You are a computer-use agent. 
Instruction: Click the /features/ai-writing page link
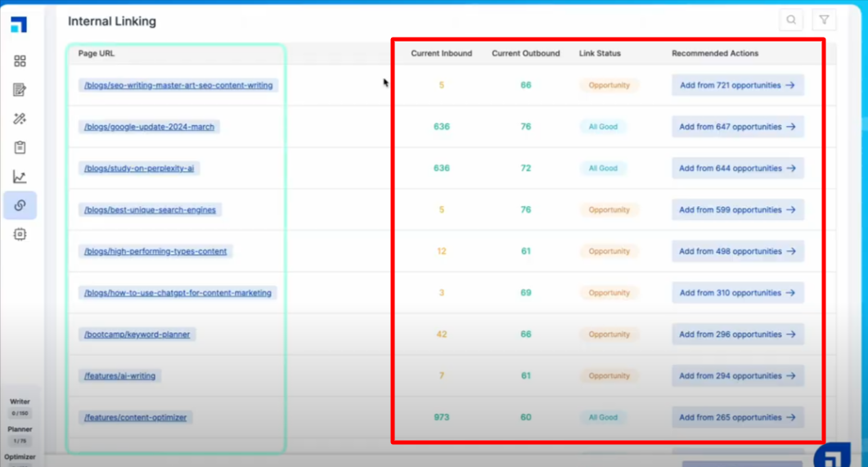[119, 376]
